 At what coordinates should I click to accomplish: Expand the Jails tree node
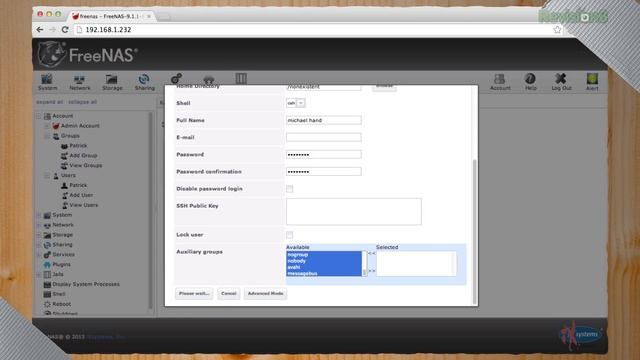coord(39,274)
